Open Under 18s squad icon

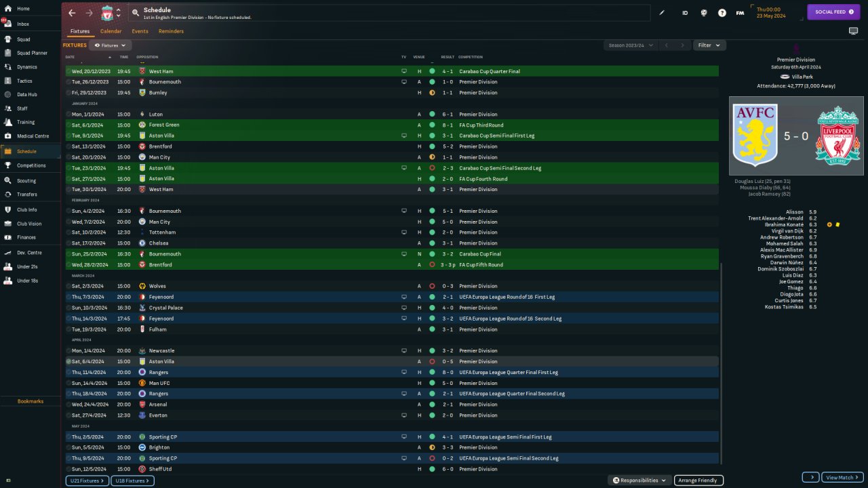coord(7,281)
